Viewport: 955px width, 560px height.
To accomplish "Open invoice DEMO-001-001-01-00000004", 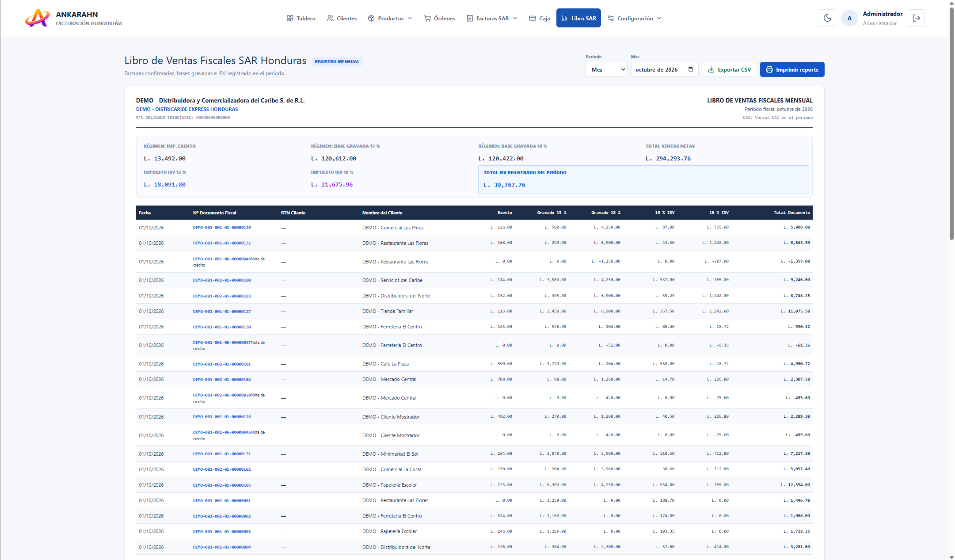I will pyautogui.click(x=222, y=547).
